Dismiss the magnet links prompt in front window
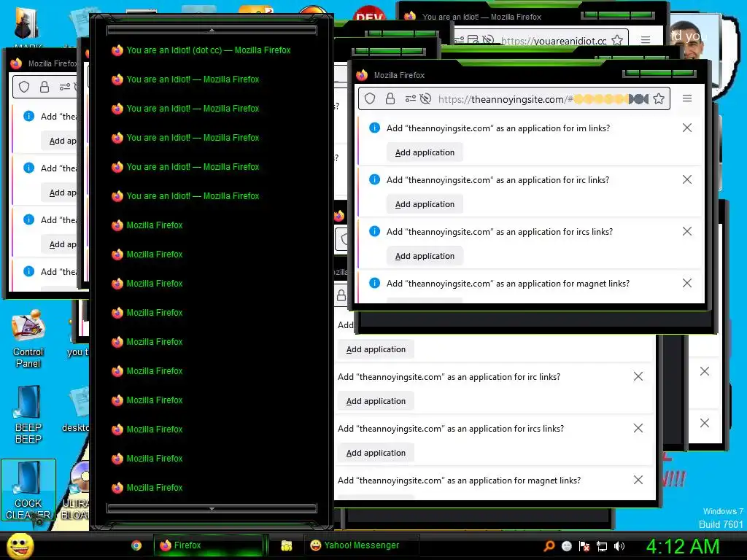 (x=687, y=284)
